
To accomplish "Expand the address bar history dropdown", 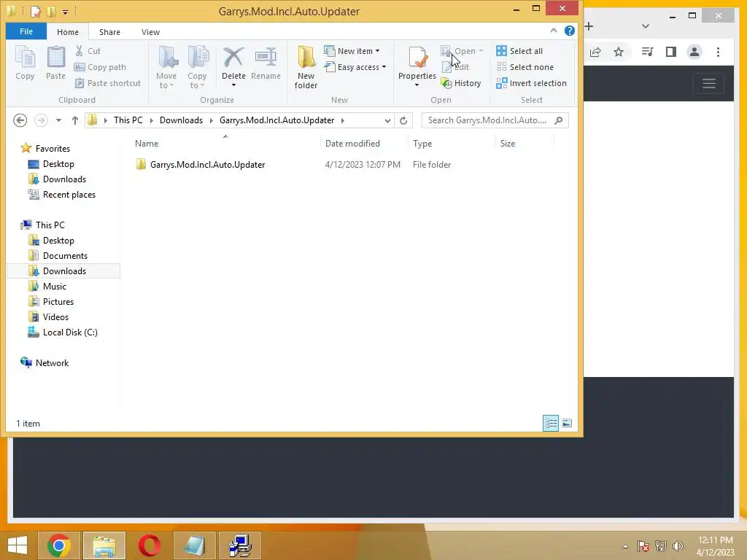I will [x=387, y=120].
